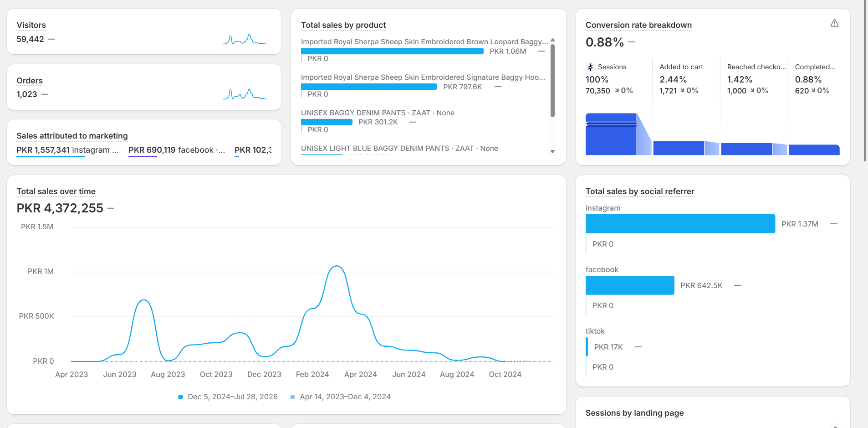The height and width of the screenshot is (428, 868).
Task: Click the Sessions funnel icon
Action: coord(590,67)
